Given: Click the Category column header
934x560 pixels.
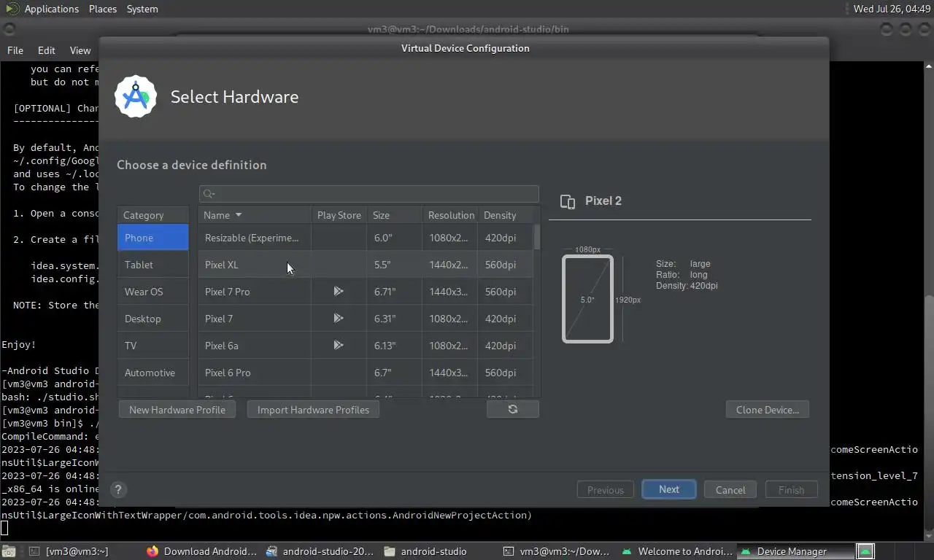Looking at the screenshot, I should click(x=153, y=215).
